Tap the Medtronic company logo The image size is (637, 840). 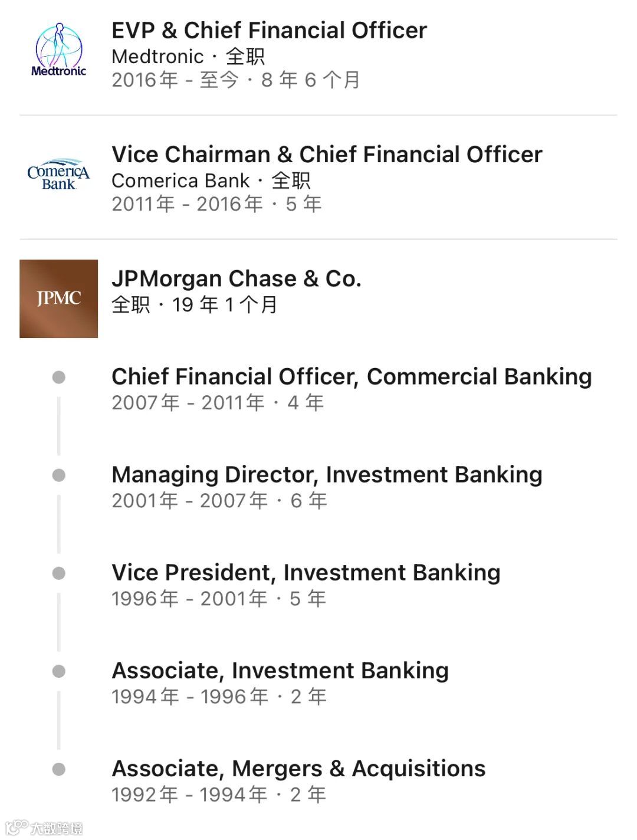coord(58,51)
